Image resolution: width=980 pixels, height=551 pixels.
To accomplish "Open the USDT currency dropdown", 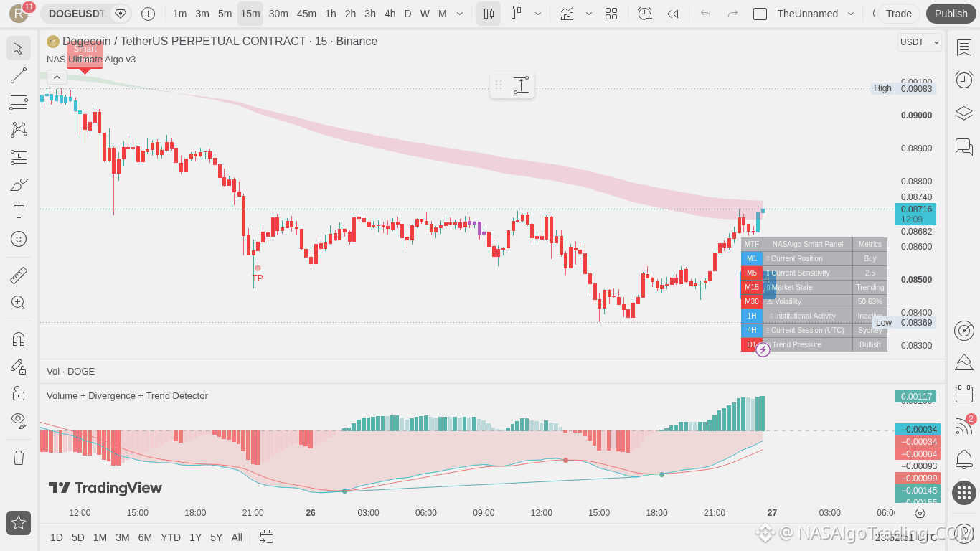I will [x=920, y=42].
